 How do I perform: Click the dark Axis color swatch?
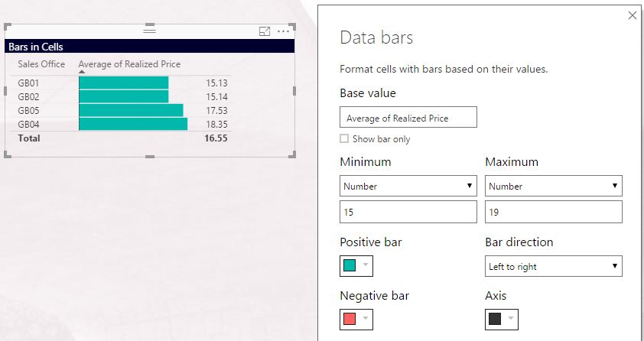[495, 319]
